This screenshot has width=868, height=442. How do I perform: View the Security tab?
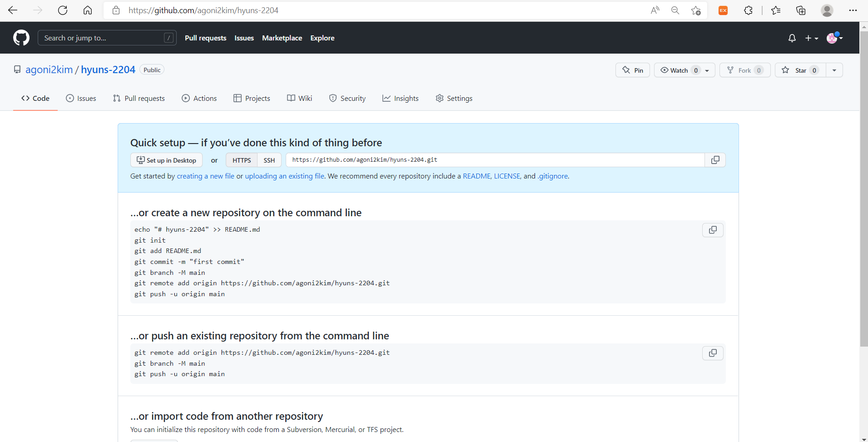[347, 98]
